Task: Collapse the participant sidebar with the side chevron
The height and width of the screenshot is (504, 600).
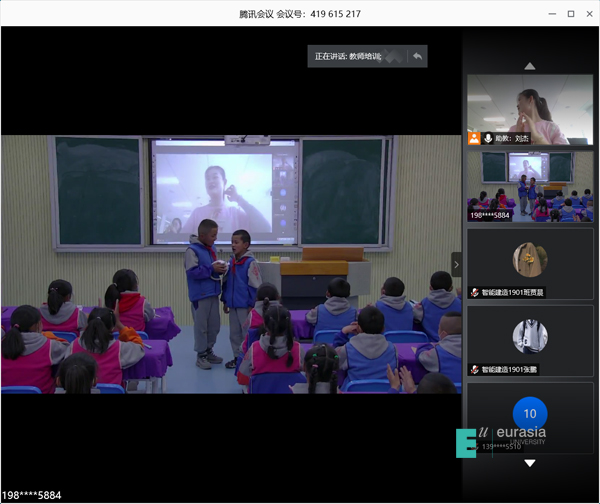Action: (x=457, y=264)
